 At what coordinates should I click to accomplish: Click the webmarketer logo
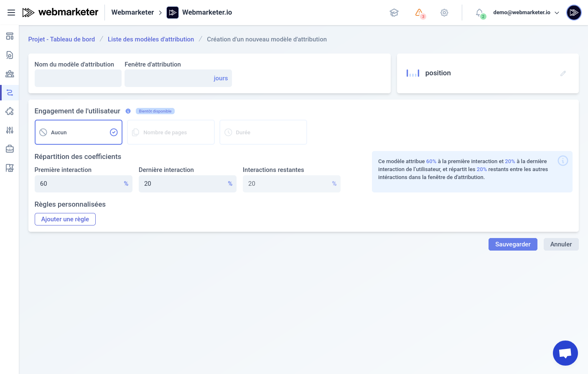60,13
